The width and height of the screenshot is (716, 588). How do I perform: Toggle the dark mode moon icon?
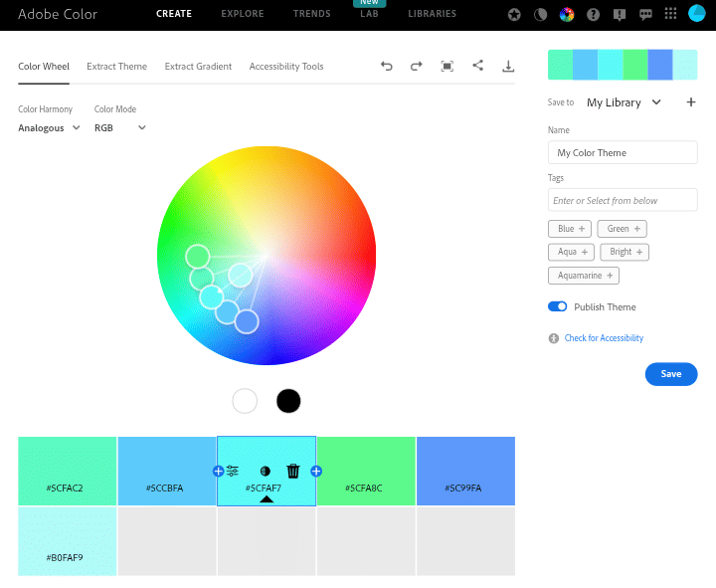tap(540, 15)
